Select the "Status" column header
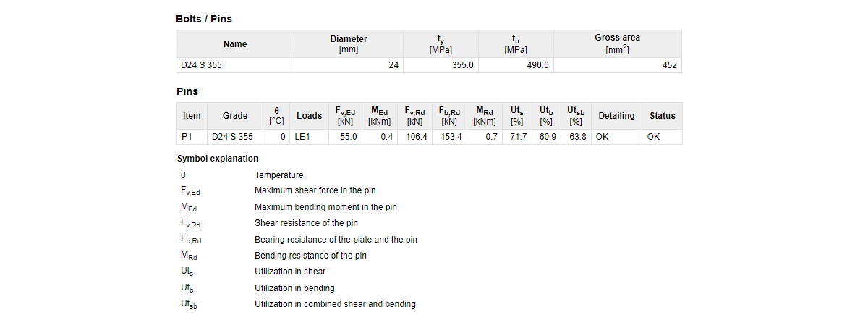Image resolution: width=868 pixels, height=323 pixels. coord(662,116)
